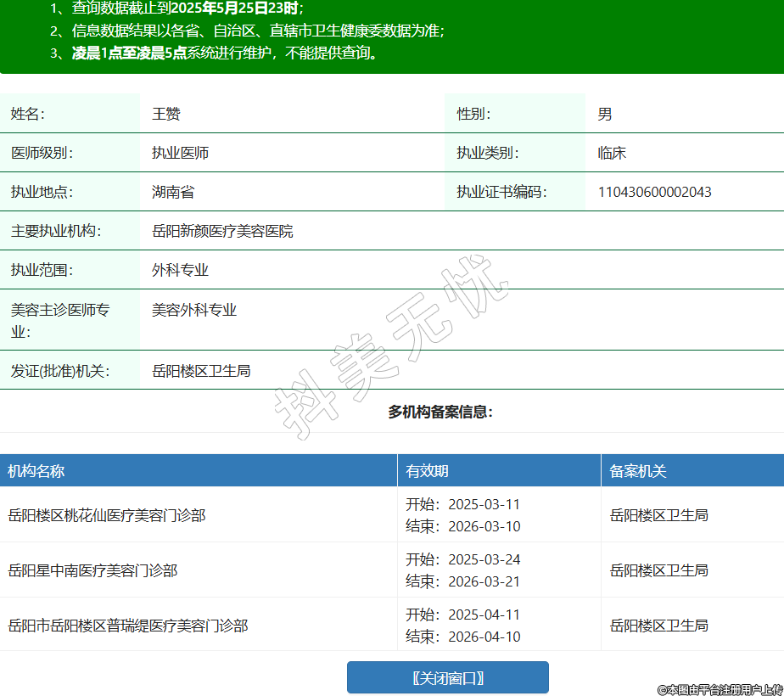Select the start date 2025-03-11

pyautogui.click(x=484, y=504)
